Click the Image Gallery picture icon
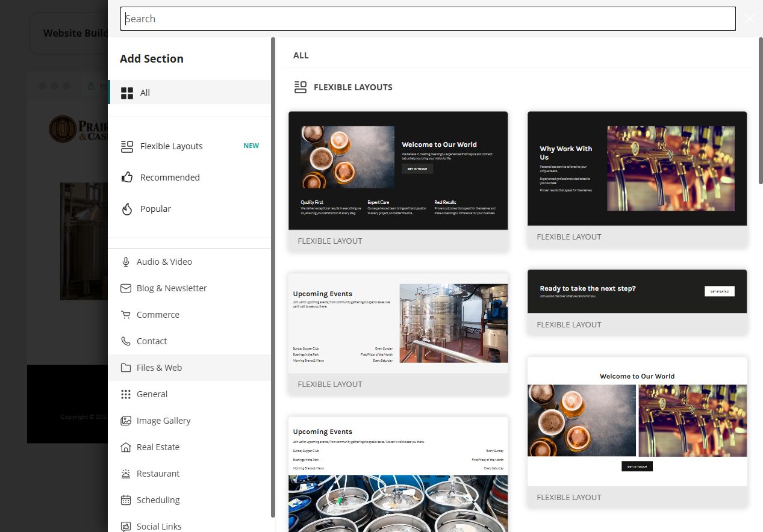The height and width of the screenshot is (532, 763). coord(126,421)
